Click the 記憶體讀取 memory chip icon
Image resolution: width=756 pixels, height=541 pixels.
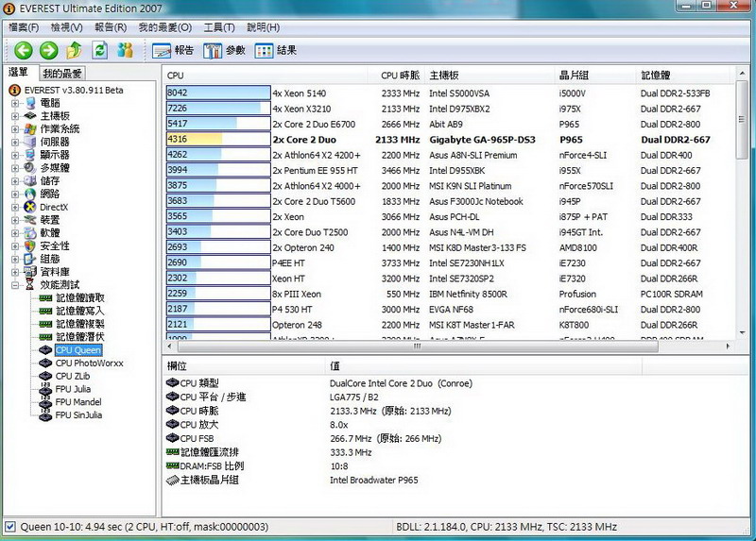click(x=45, y=298)
